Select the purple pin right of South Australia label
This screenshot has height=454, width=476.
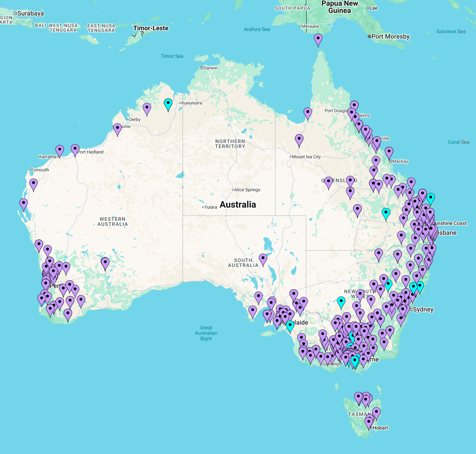263,260
